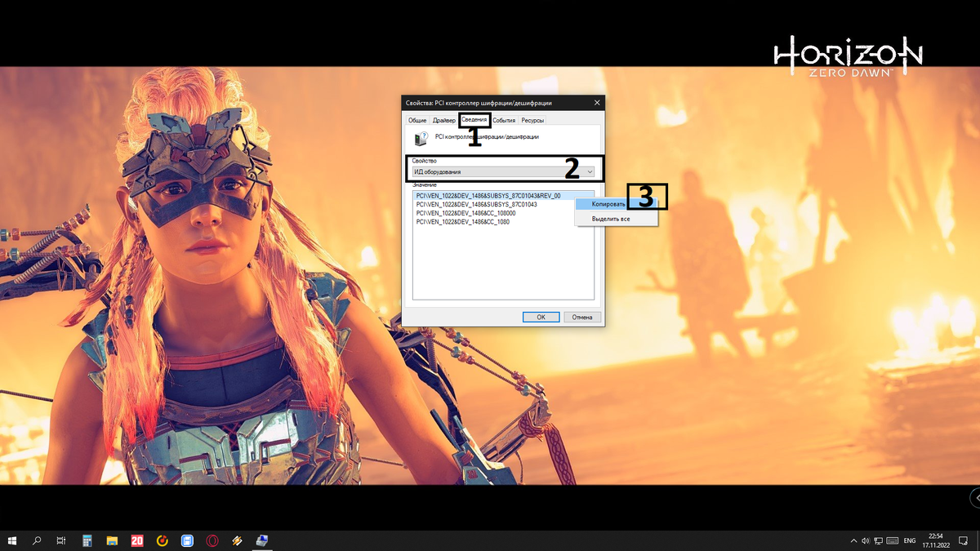Image resolution: width=980 pixels, height=551 pixels.
Task: Show hidden system tray icons
Action: point(854,540)
